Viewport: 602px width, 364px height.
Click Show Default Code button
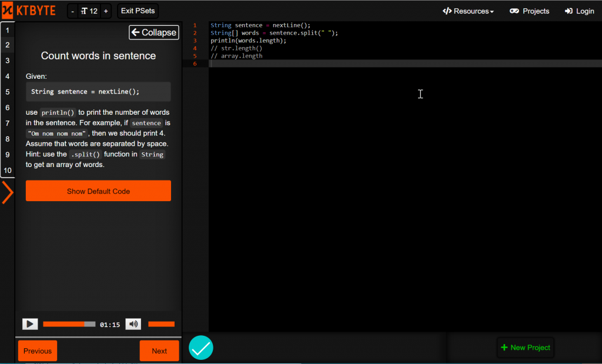(x=98, y=191)
